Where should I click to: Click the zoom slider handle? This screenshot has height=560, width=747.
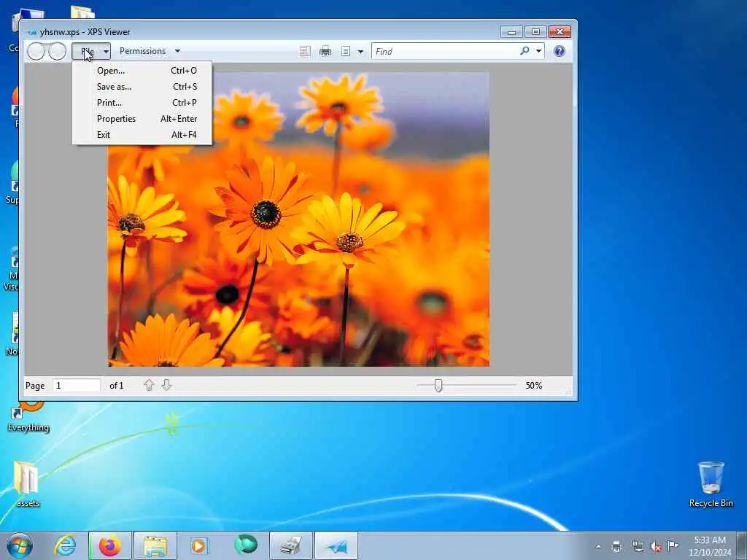tap(438, 385)
